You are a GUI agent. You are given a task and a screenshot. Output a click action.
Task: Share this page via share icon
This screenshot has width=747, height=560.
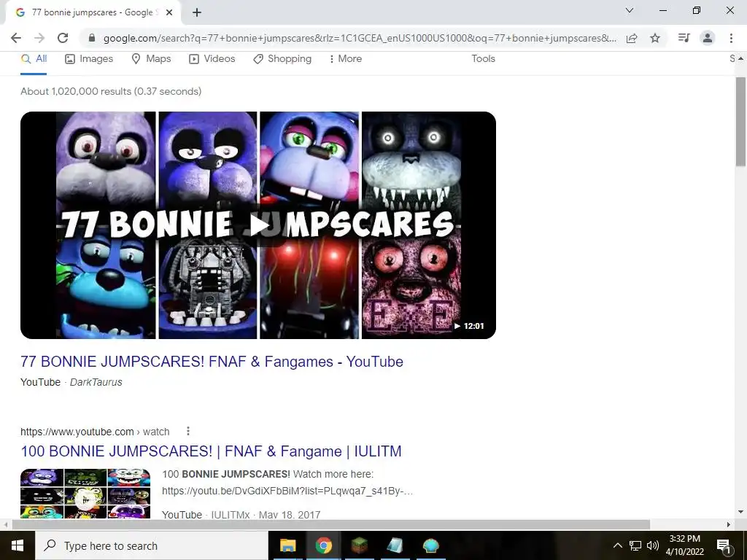[632, 38]
